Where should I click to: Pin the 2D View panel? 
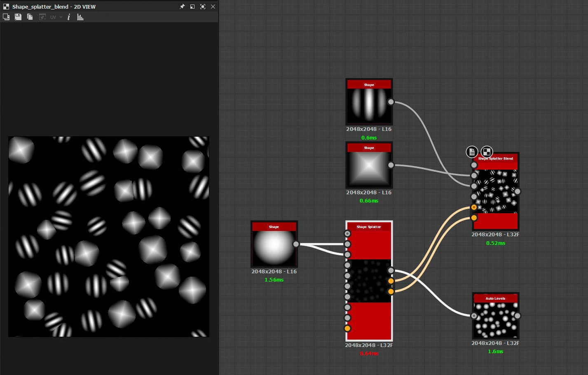[182, 7]
